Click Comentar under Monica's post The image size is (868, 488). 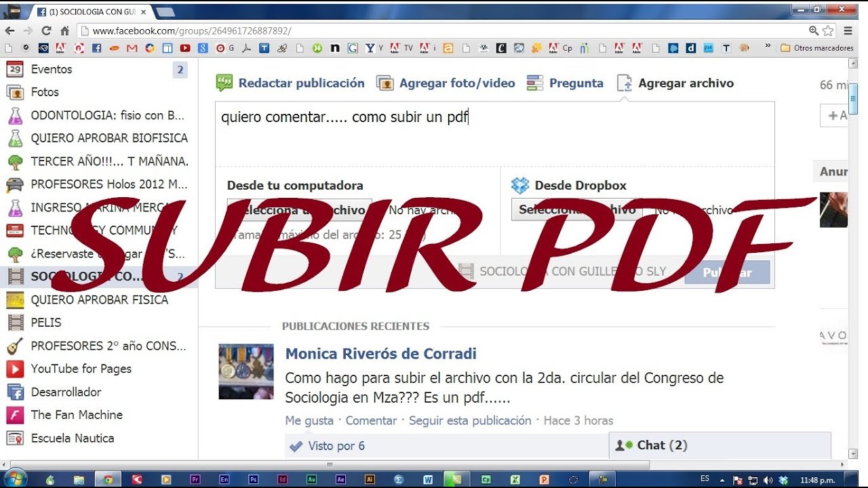371,421
